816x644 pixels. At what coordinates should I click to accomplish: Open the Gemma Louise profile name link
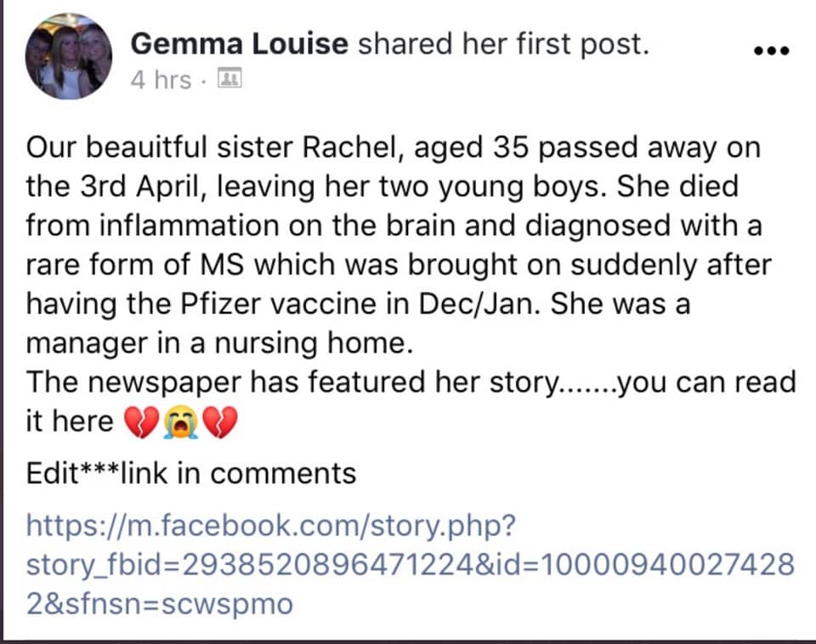[x=239, y=43]
